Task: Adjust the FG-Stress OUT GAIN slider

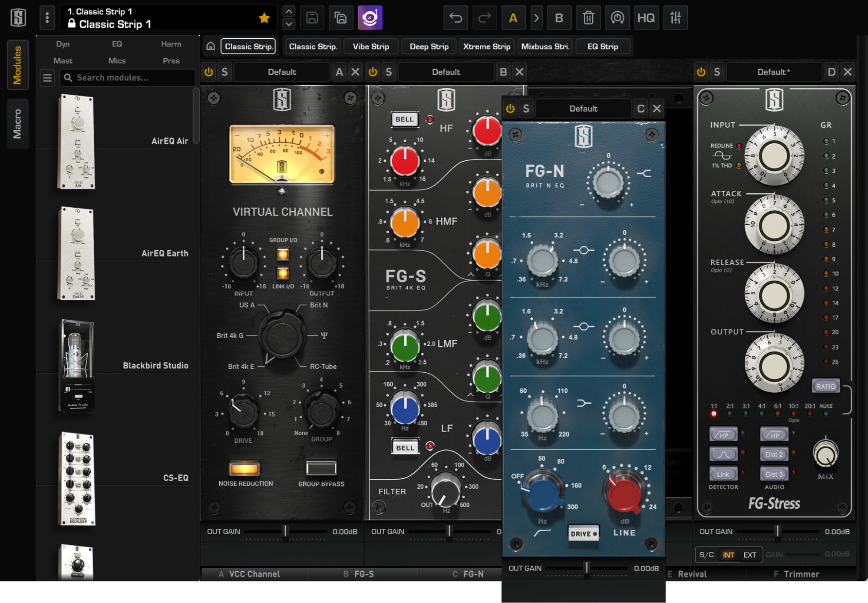Action: point(778,531)
